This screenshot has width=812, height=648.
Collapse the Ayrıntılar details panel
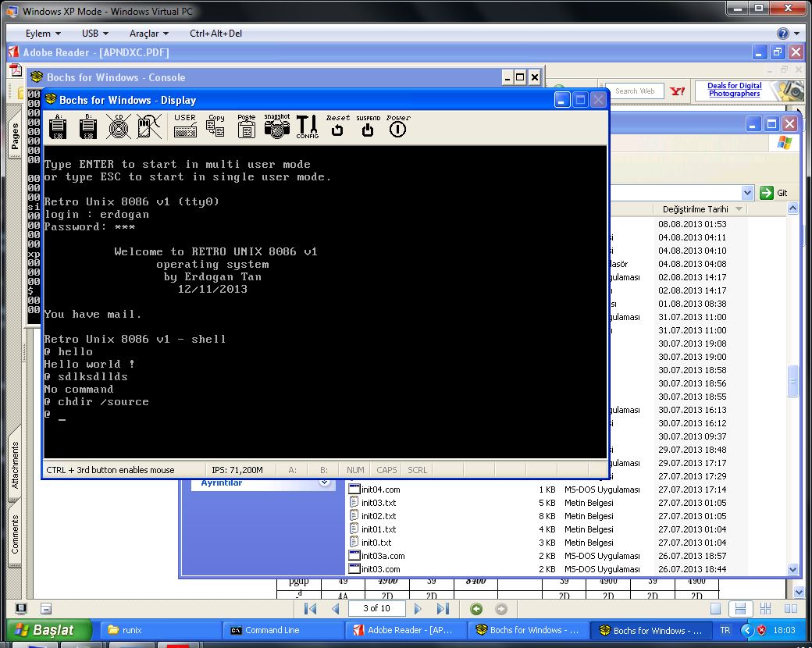(x=324, y=482)
